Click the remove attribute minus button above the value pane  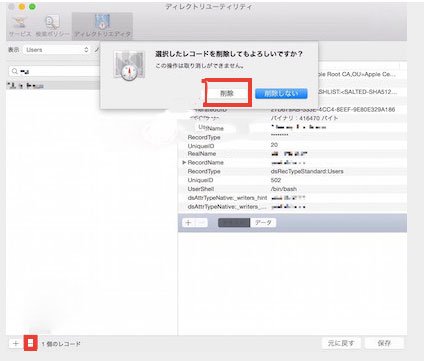[x=201, y=223]
